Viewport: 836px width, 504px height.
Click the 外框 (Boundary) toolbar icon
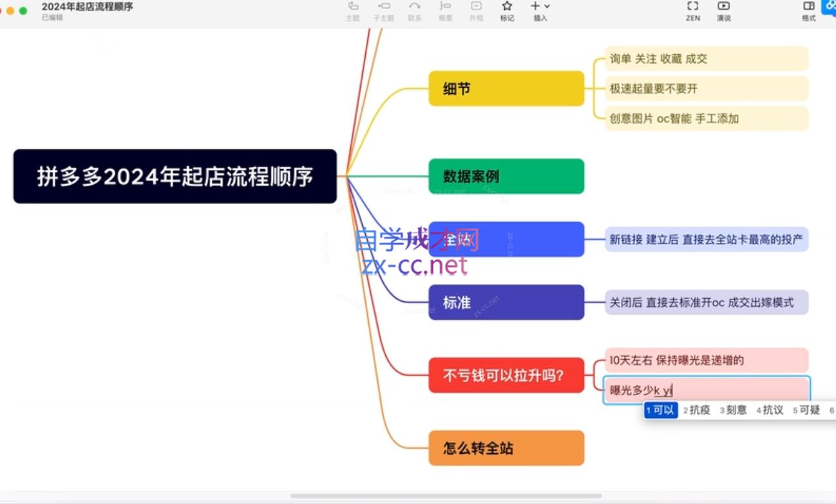tap(476, 6)
